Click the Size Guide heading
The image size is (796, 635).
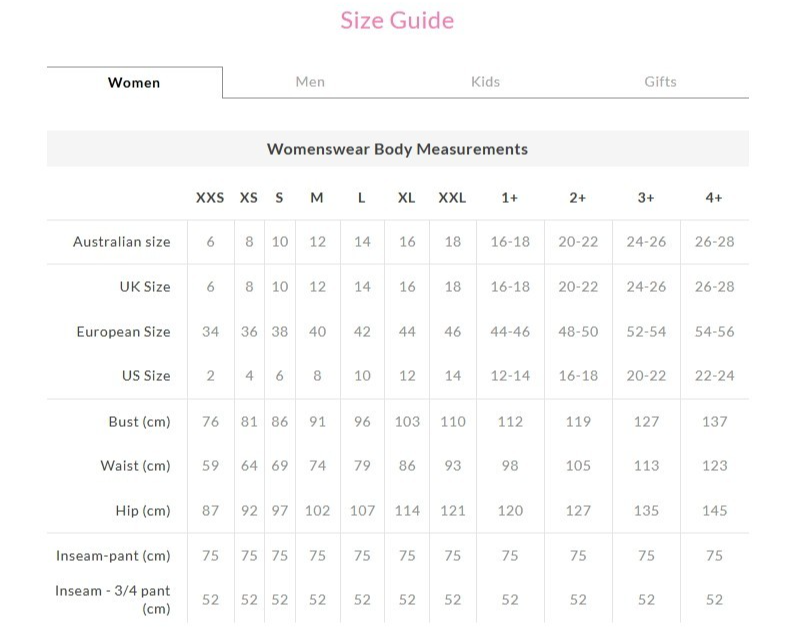click(x=397, y=21)
